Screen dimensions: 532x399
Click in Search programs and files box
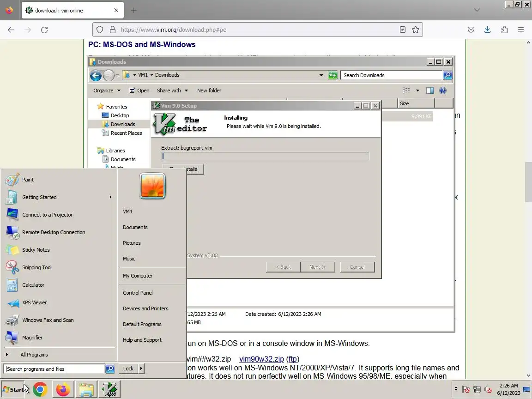54,369
